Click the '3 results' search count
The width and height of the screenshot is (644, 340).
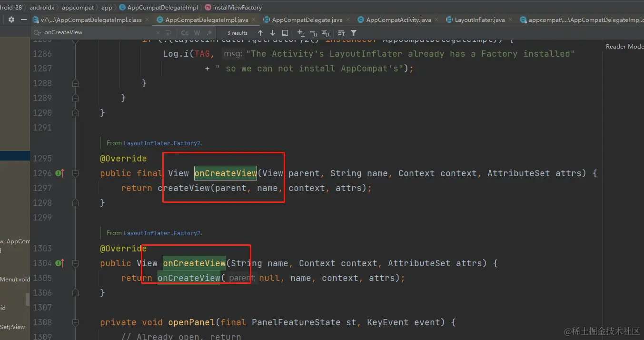point(238,33)
